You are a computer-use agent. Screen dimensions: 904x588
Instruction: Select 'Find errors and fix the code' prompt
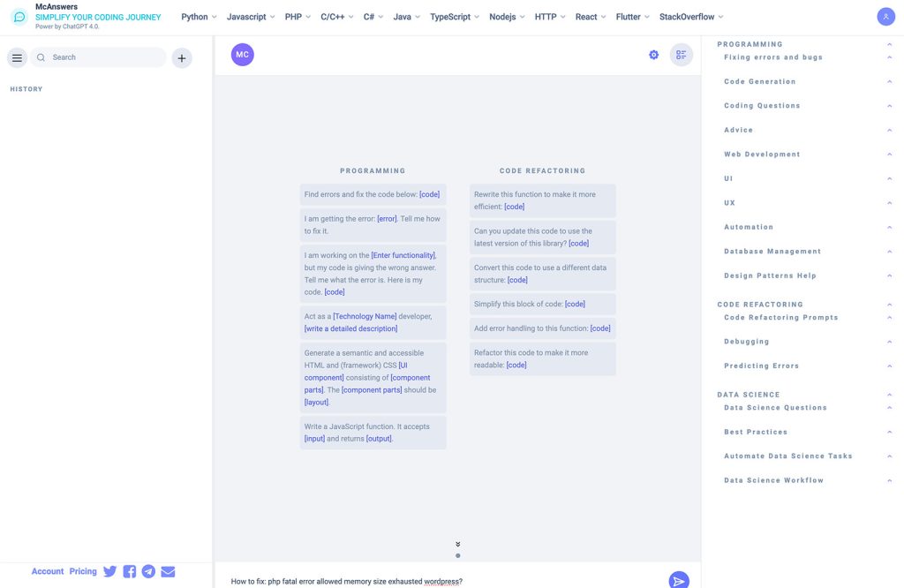[373, 194]
